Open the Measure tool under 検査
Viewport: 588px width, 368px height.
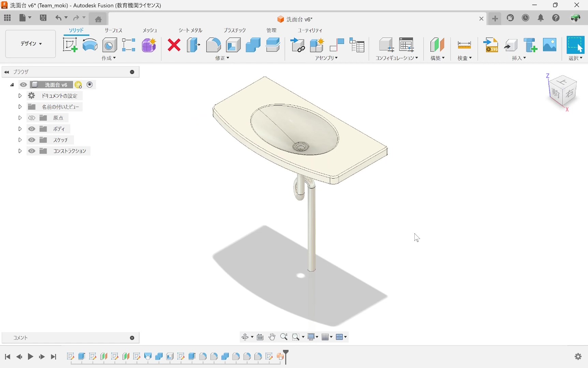(464, 45)
